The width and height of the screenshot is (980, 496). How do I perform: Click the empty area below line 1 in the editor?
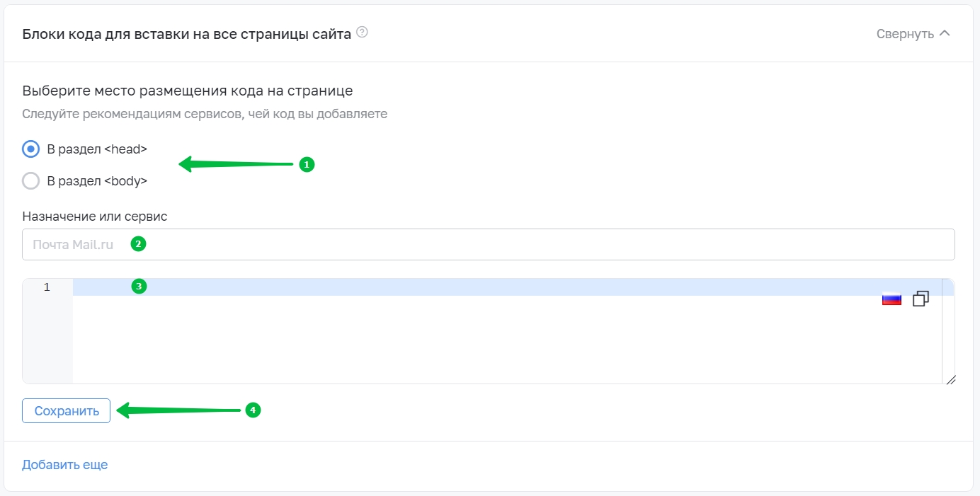coord(507,340)
